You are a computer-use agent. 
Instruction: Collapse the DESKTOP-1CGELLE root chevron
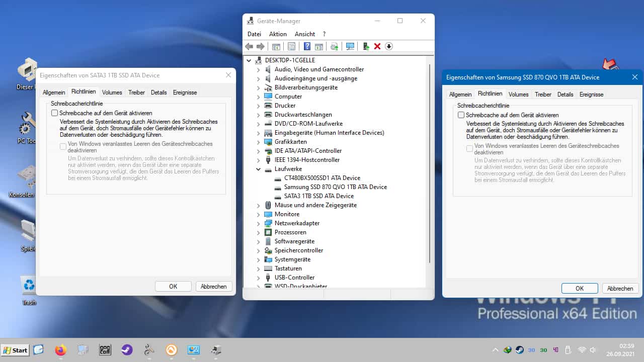coord(249,60)
